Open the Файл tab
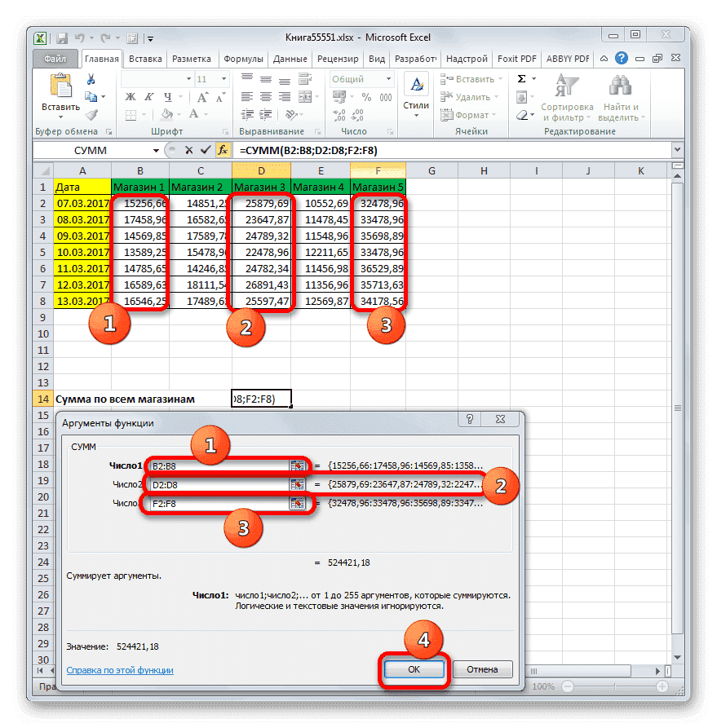The width and height of the screenshot is (717, 728). click(56, 59)
